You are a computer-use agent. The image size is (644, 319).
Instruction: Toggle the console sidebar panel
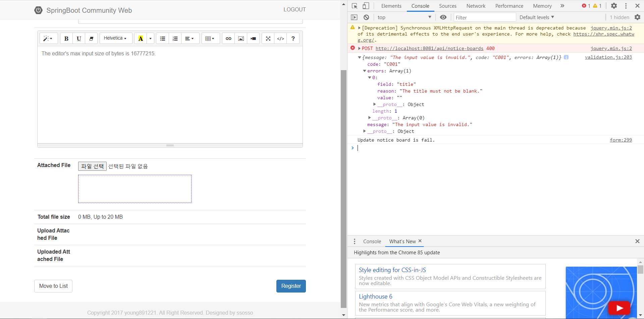(x=354, y=17)
